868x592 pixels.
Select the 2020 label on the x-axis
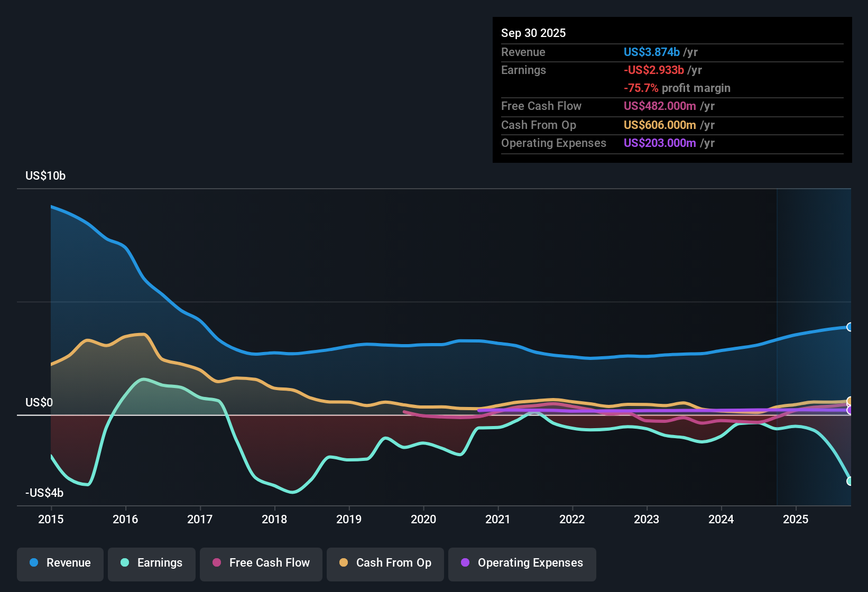[x=423, y=520]
